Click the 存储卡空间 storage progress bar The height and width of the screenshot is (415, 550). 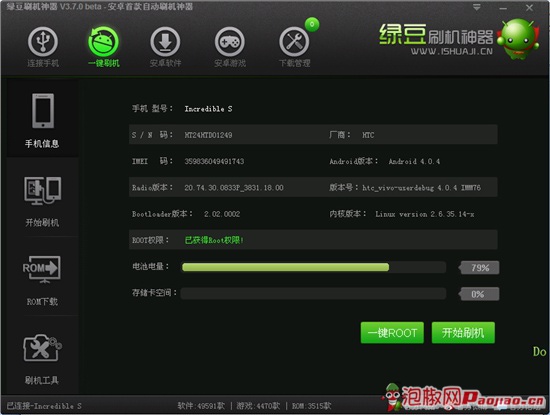314,294
